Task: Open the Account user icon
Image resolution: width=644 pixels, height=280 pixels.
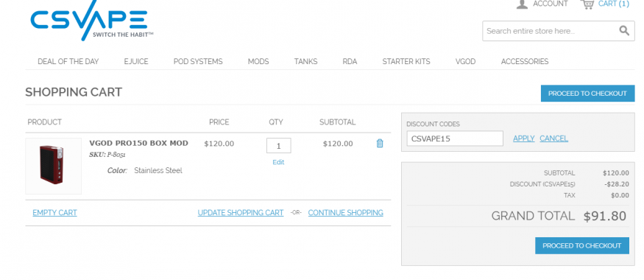Action: [522, 4]
